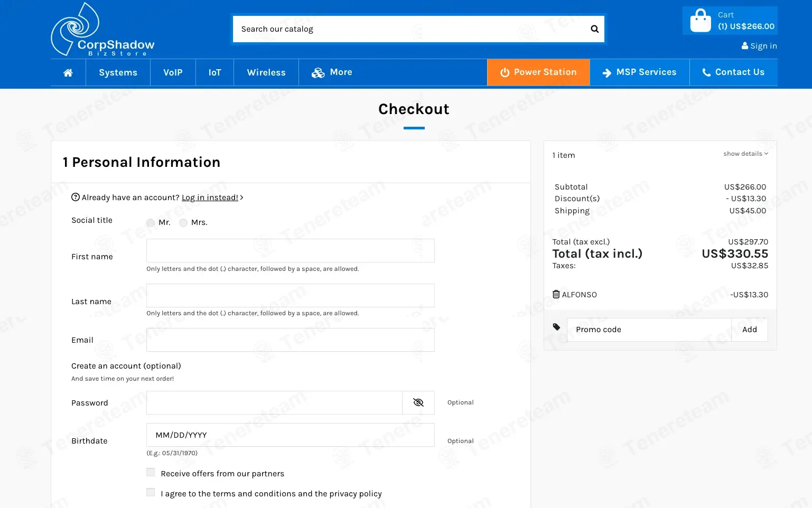Click the search magnifier icon

point(594,29)
